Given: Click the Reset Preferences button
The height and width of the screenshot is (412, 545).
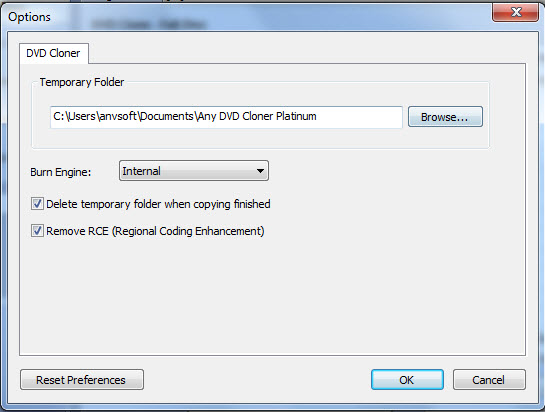Looking at the screenshot, I should 82,380.
